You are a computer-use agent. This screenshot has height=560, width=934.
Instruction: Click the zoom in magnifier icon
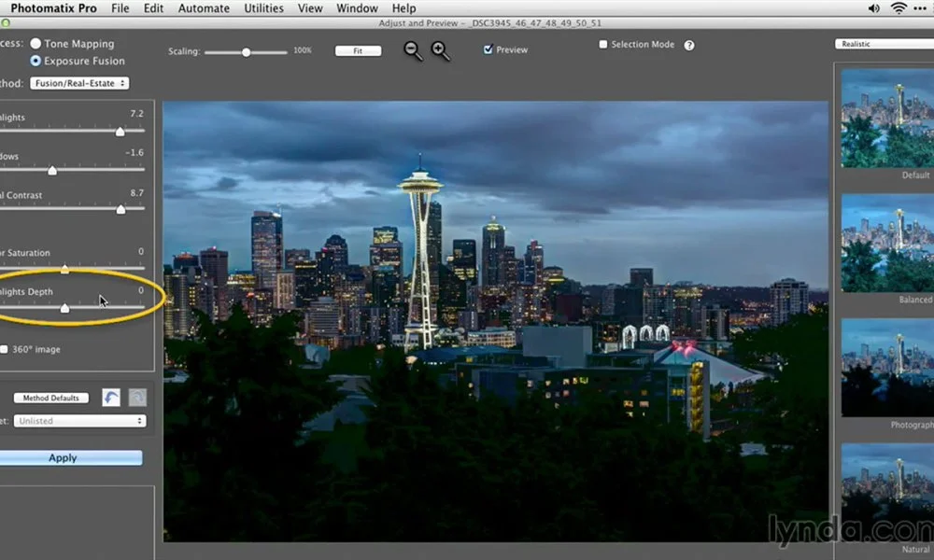click(440, 50)
